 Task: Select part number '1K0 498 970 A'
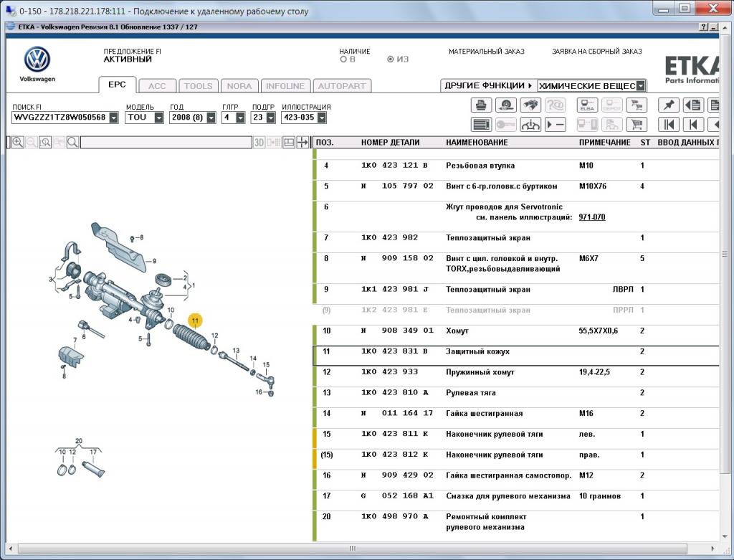click(395, 516)
